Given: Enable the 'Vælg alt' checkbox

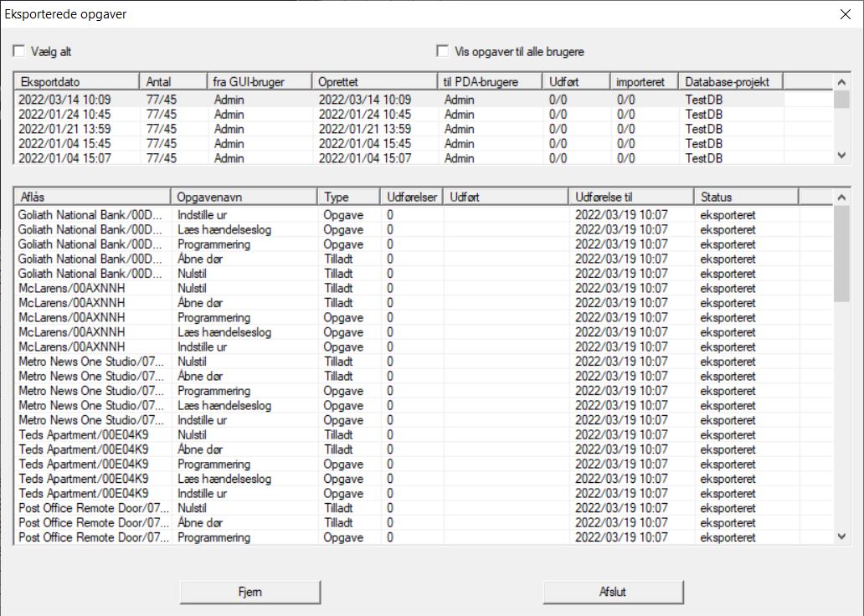Looking at the screenshot, I should coord(19,52).
